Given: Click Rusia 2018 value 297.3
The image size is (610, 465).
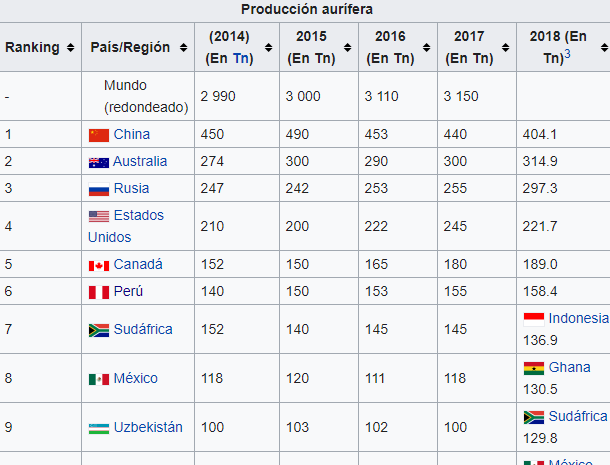Looking at the screenshot, I should pyautogui.click(x=540, y=188).
